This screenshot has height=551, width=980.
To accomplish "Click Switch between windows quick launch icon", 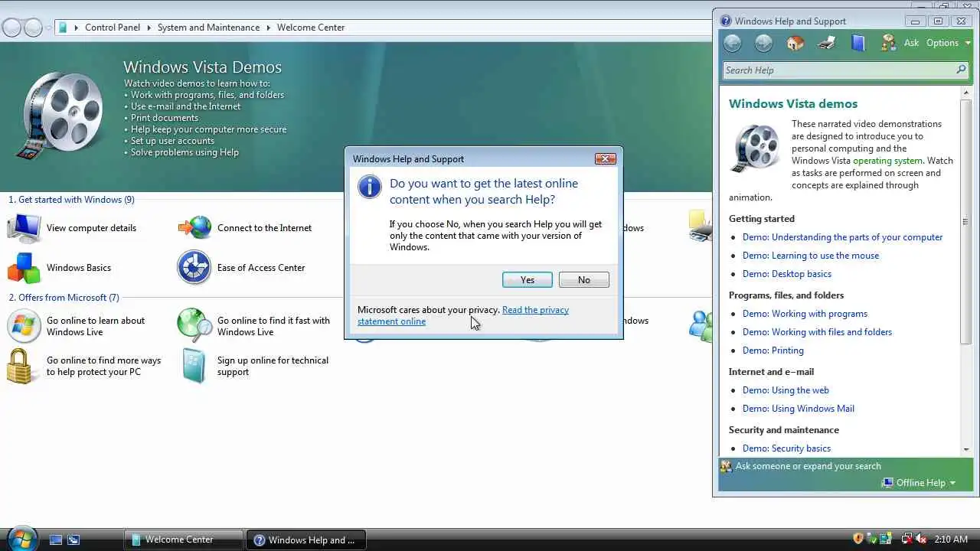I will click(73, 540).
